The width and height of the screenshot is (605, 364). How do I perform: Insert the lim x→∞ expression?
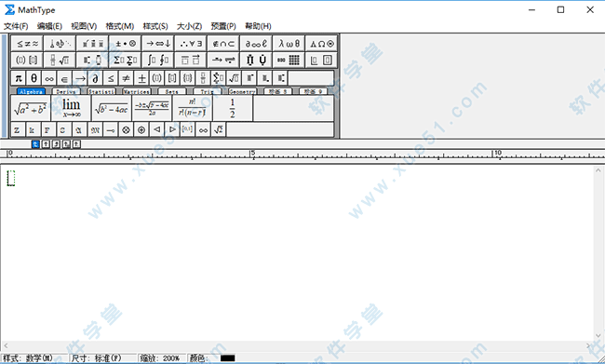click(x=72, y=109)
